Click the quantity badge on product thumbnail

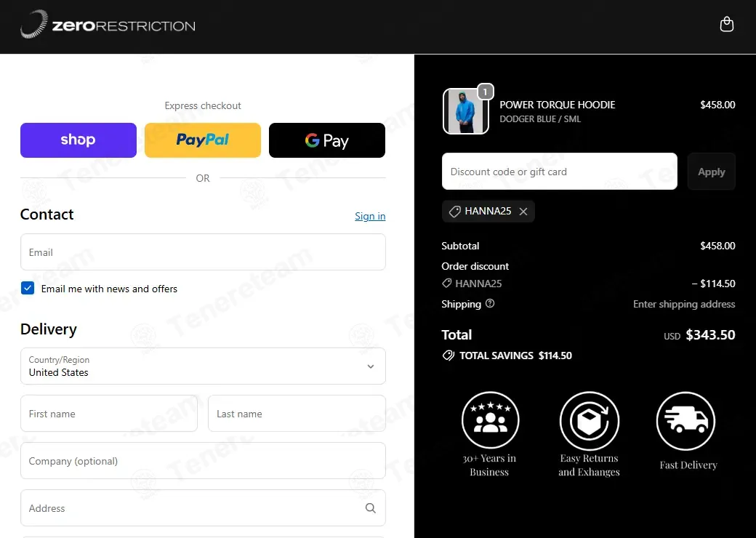pos(485,92)
